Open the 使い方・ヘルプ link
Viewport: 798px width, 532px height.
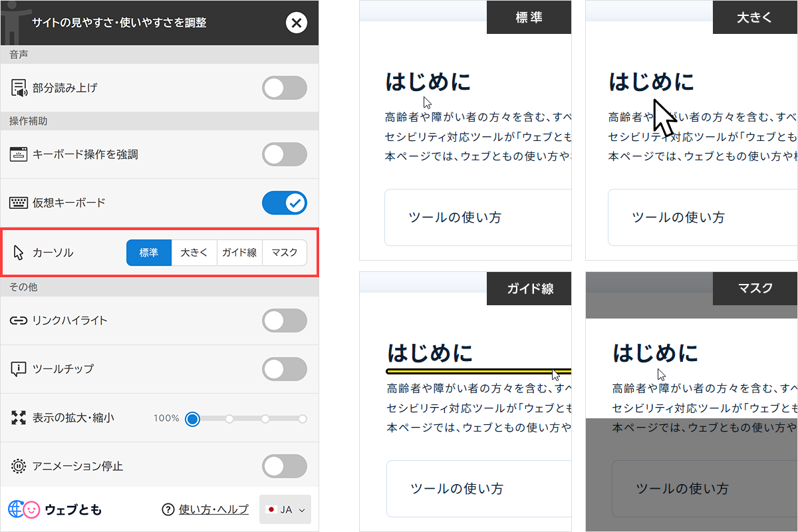(212, 509)
